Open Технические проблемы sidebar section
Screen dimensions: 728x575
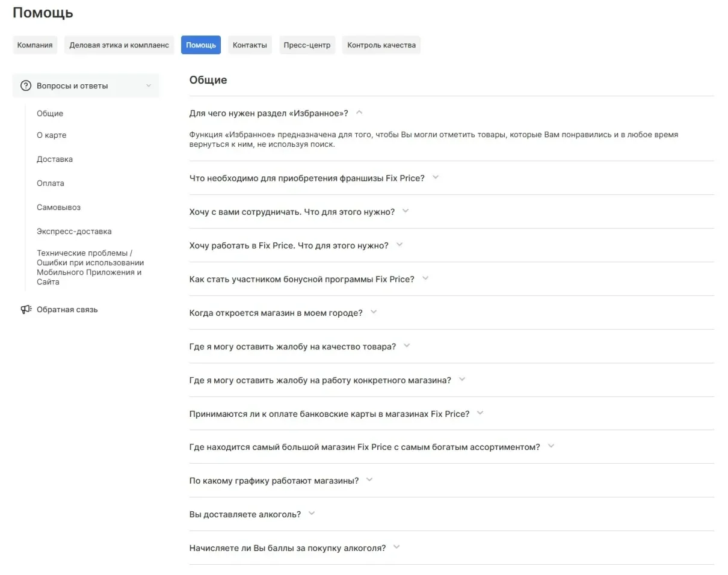tap(90, 268)
